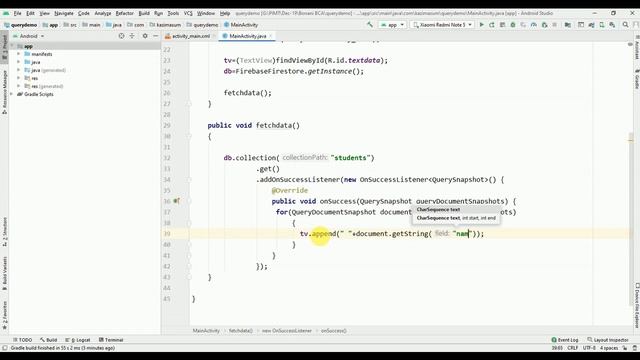Expand the Gradle Scripts node
Image resolution: width=640 pixels, height=360 pixels.
[x=12, y=94]
